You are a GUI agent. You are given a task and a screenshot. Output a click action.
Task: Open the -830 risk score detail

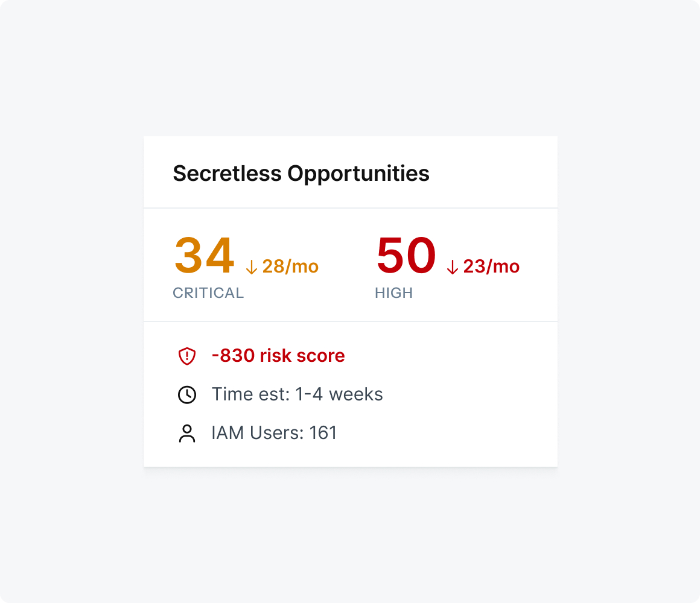tap(278, 356)
